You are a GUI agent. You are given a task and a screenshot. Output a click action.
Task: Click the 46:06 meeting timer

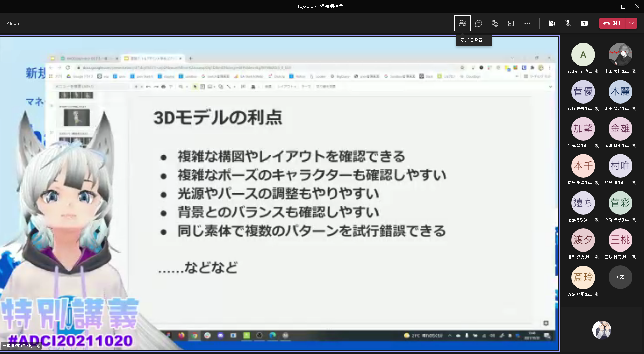13,23
